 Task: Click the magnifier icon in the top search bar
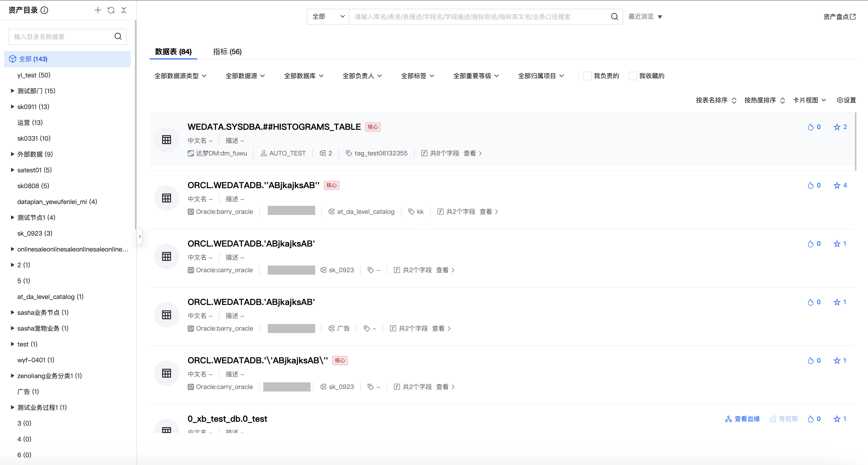point(614,17)
